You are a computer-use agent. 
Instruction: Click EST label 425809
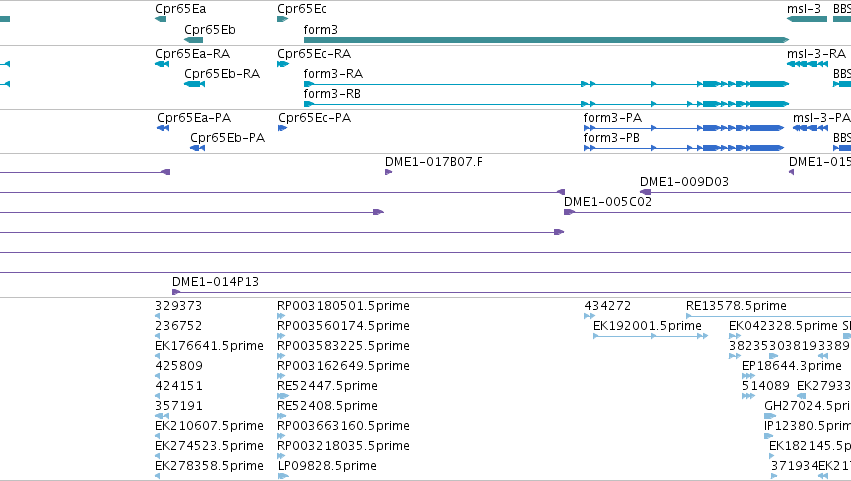tap(179, 366)
